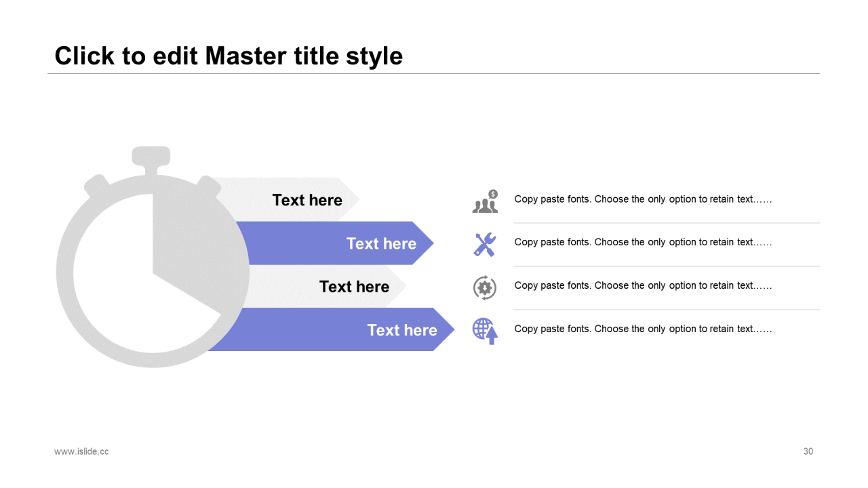
Task: Select the gray stopwatch graphic
Action: [x=153, y=257]
